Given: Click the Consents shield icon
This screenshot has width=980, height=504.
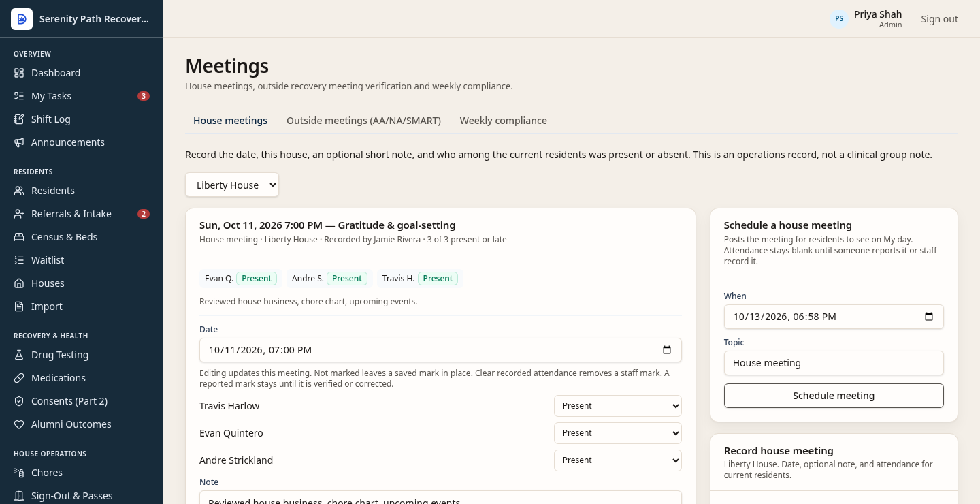Looking at the screenshot, I should coord(19,401).
